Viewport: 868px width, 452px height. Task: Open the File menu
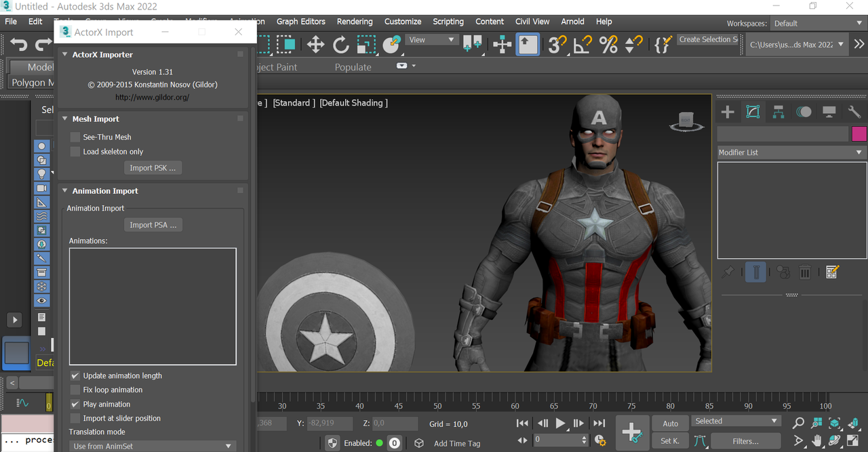pyautogui.click(x=11, y=22)
